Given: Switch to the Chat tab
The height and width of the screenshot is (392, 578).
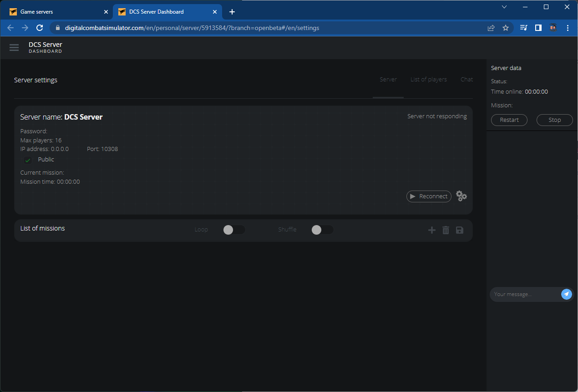Looking at the screenshot, I should click(466, 79).
